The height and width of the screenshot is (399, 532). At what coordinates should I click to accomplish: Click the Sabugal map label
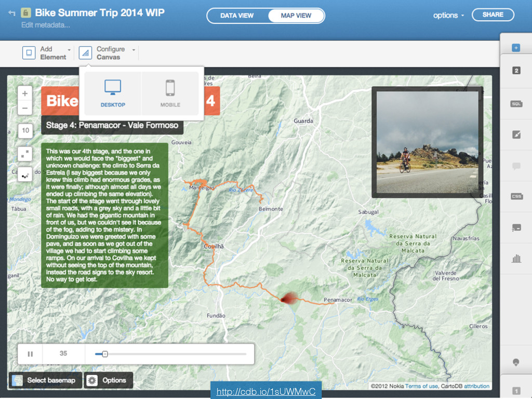click(368, 212)
